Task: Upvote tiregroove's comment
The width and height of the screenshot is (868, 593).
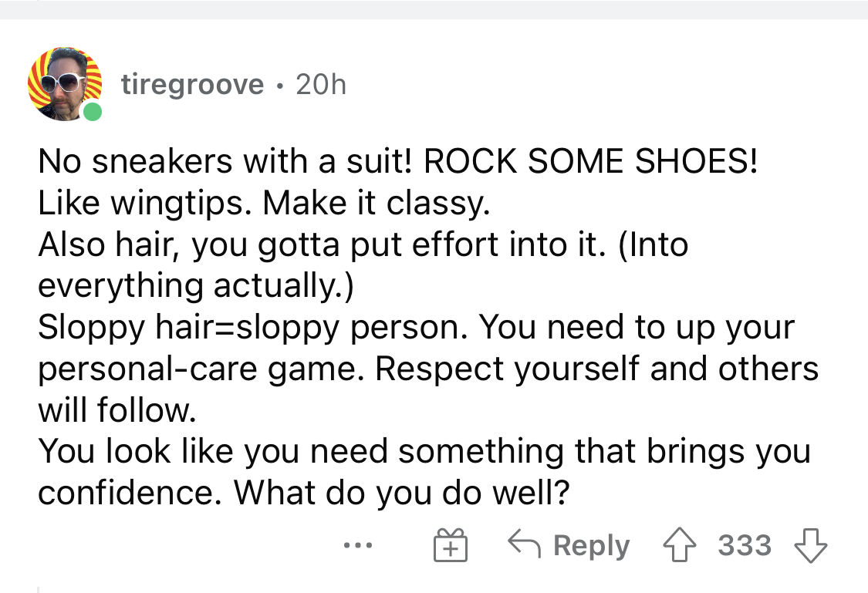Action: 679,545
